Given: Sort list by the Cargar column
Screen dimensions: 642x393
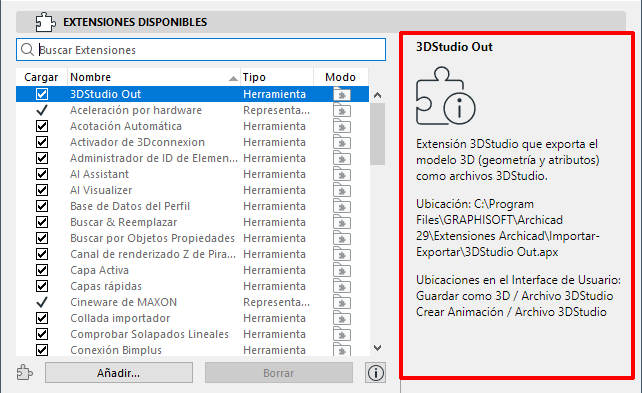Looking at the screenshot, I should point(41,77).
